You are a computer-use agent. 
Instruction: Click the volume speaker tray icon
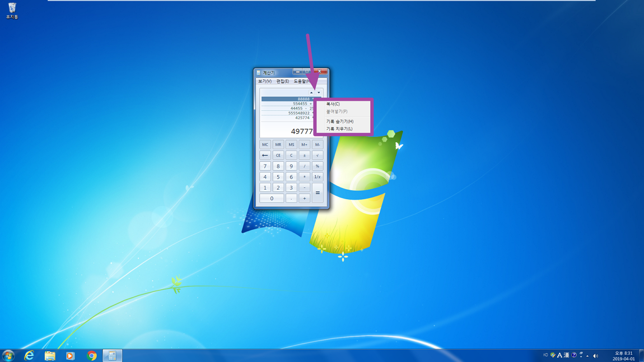[595, 356]
